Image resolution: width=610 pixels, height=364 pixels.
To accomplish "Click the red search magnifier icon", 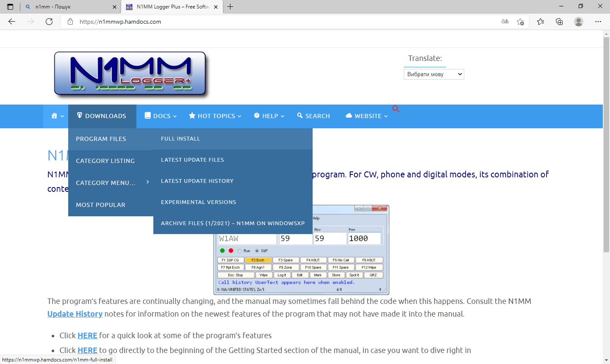I will coord(396,109).
